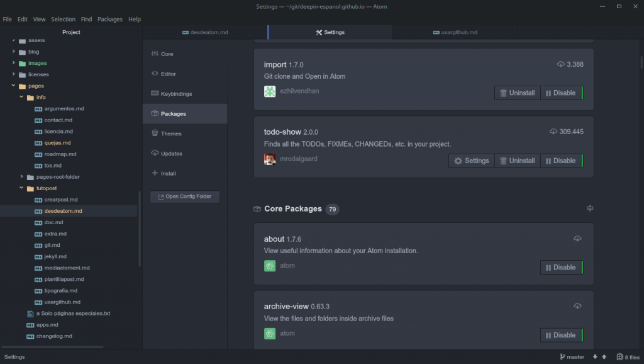Screen dimensions: 644x364
Task: Open the View menu
Action: click(x=39, y=19)
